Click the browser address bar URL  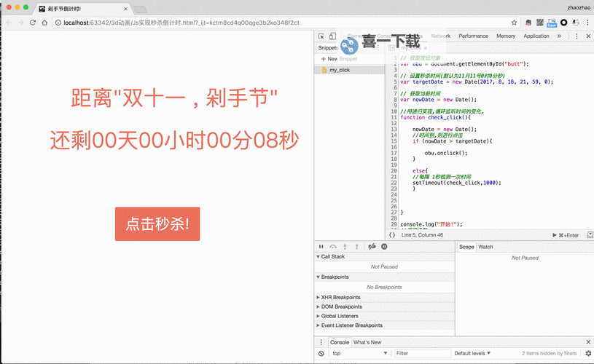point(181,23)
